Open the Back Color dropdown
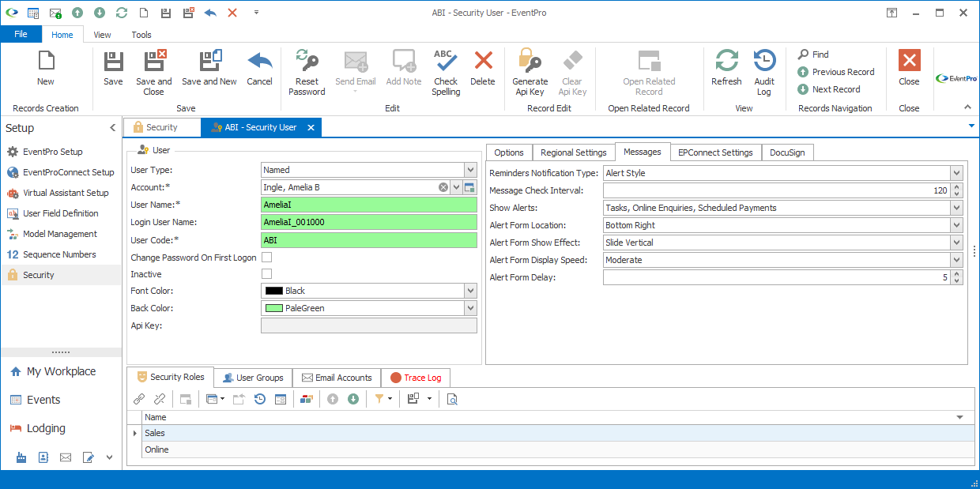The height and width of the screenshot is (489, 980). coord(470,308)
